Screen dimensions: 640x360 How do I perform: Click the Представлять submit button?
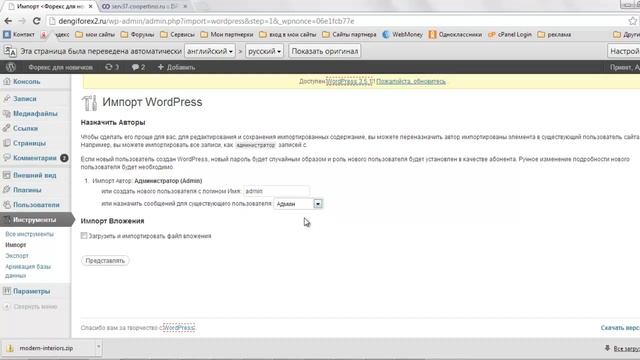coord(105,260)
